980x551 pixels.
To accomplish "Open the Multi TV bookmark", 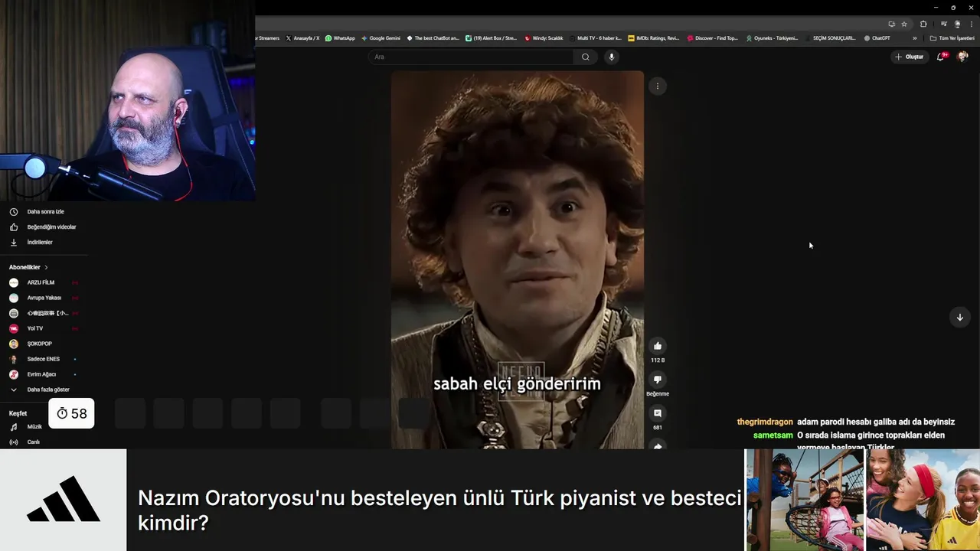I will point(595,37).
